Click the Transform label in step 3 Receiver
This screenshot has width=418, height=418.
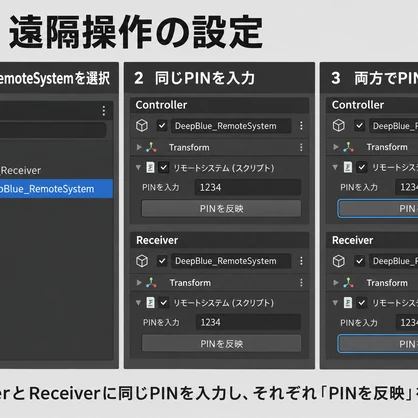(387, 283)
